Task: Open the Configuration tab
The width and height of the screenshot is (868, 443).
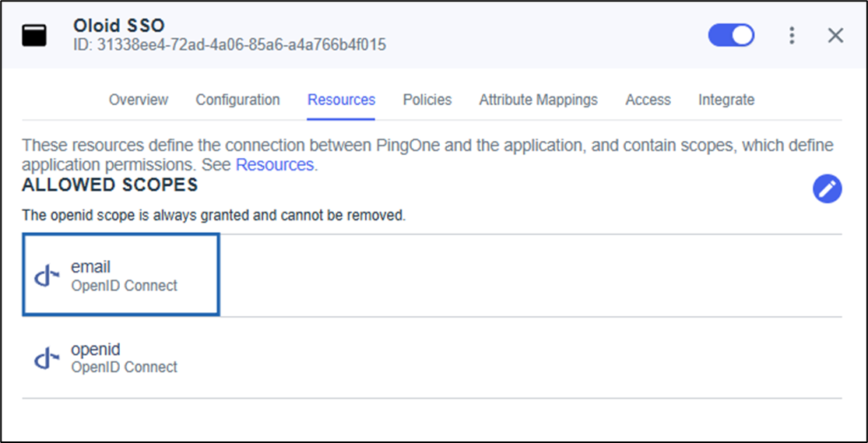Action: (237, 100)
